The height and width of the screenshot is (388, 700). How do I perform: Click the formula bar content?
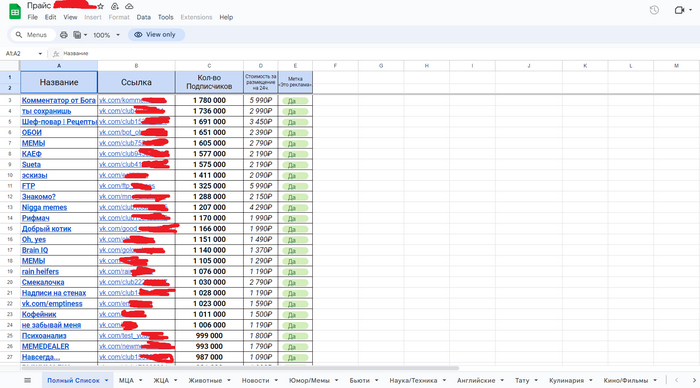click(x=75, y=54)
